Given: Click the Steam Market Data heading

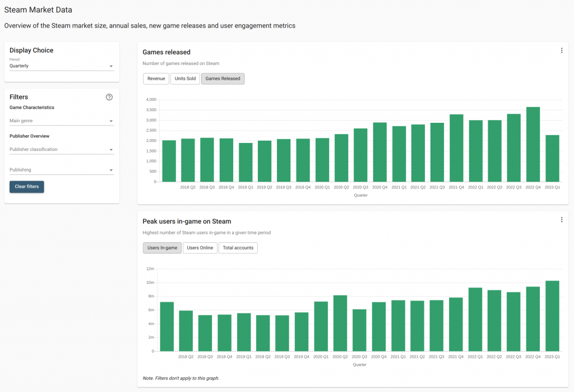Looking at the screenshot, I should 38,10.
